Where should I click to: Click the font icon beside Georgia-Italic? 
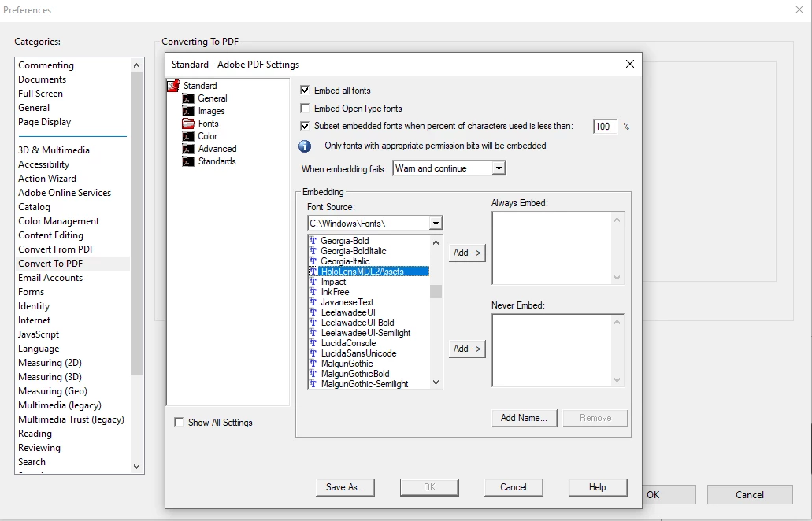[x=313, y=261]
